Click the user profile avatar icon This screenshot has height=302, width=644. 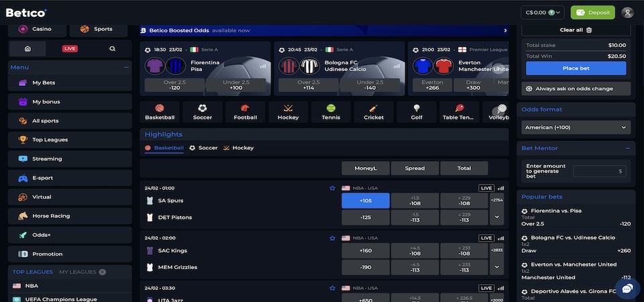627,12
